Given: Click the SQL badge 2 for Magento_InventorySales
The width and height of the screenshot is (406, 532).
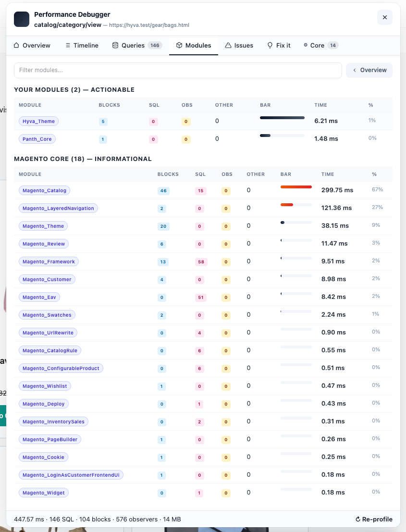Looking at the screenshot, I should tap(199, 422).
